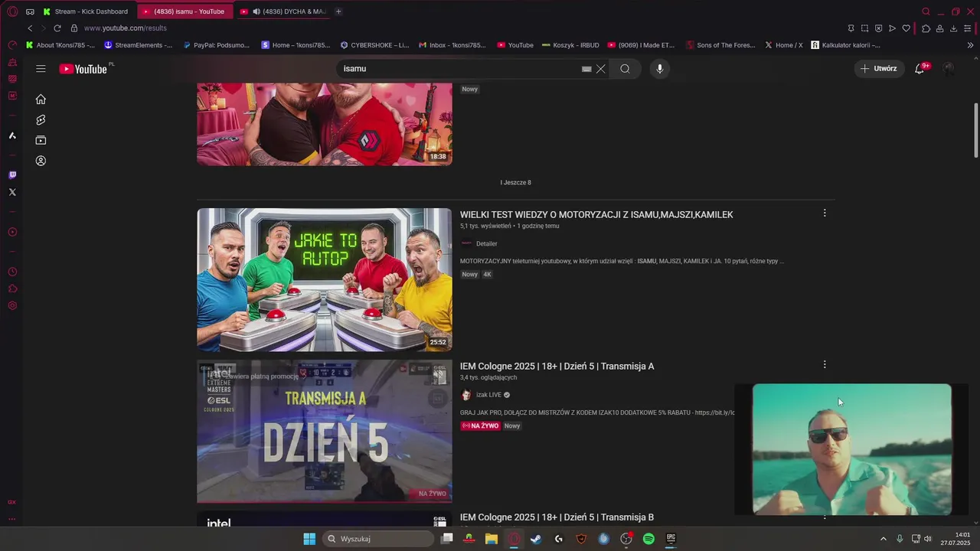The image size is (980, 551).
Task: Open the Inbox Gmail bookmark
Action: (x=452, y=45)
